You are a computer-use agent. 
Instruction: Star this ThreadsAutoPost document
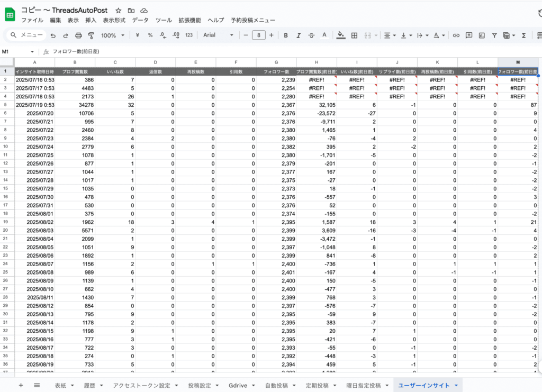[118, 11]
